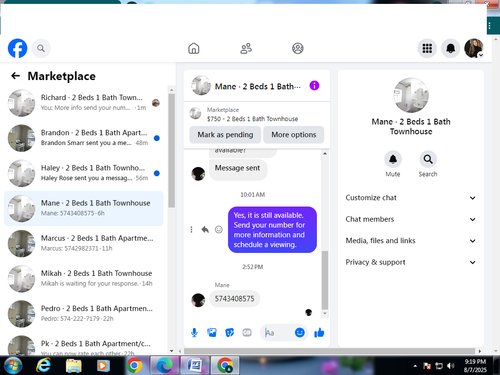500x375 pixels.
Task: Click the Facebook search magnifier icon
Action: (x=41, y=48)
